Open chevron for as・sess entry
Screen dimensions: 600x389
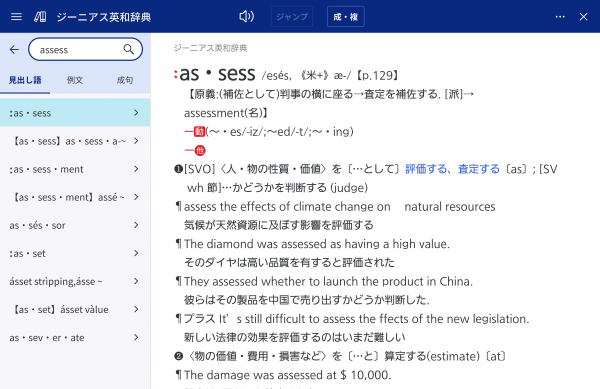tap(136, 112)
